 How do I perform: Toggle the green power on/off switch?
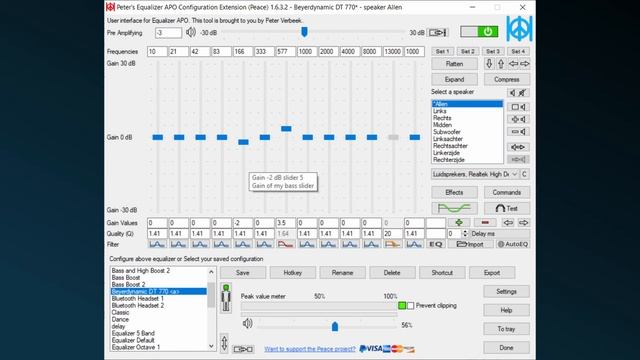pos(479,32)
